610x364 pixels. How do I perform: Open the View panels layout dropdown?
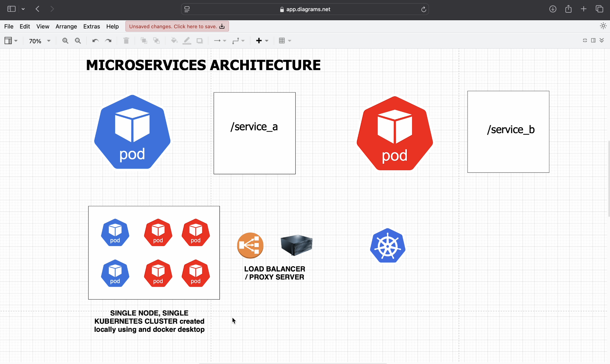click(11, 41)
